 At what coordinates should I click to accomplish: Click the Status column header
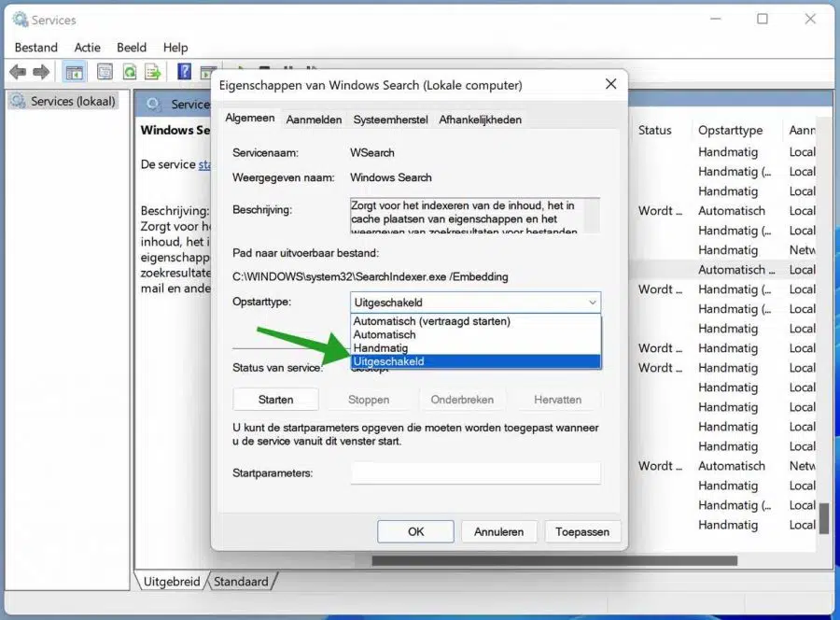click(x=654, y=130)
